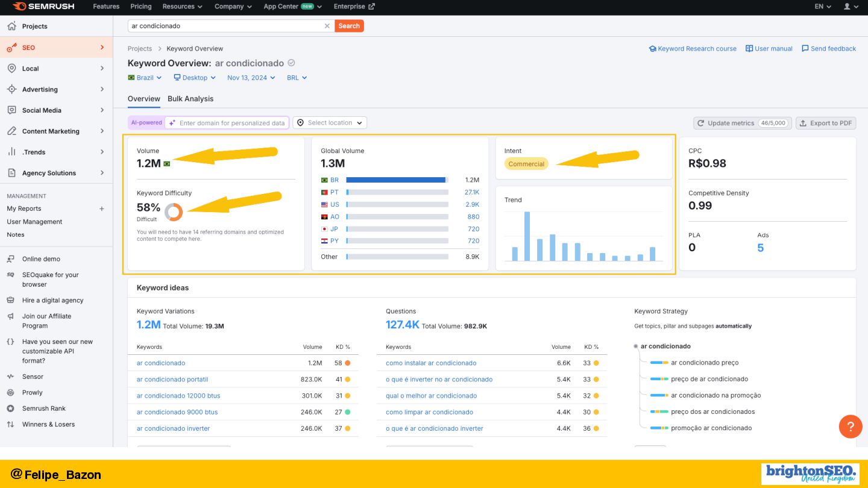
Task: Click the orange help question mark bubble
Action: tap(851, 427)
